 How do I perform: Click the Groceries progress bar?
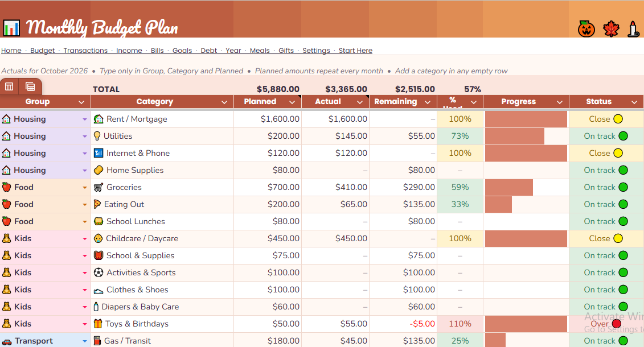click(x=509, y=188)
